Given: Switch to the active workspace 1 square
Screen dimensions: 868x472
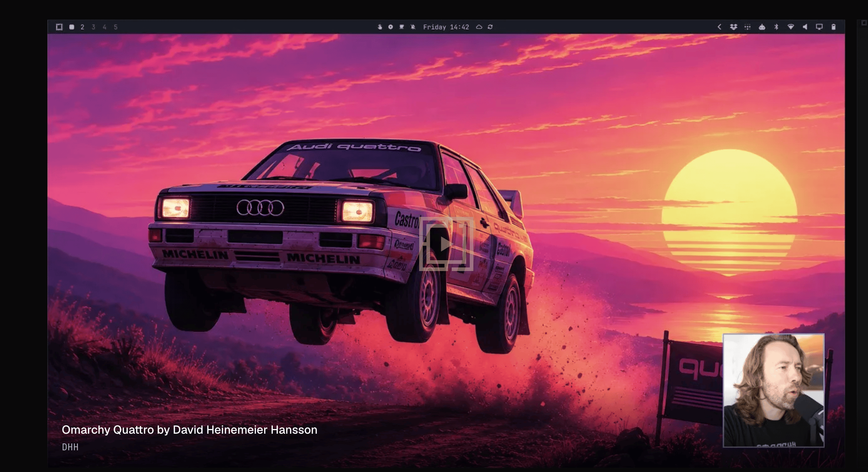Looking at the screenshot, I should coord(72,27).
